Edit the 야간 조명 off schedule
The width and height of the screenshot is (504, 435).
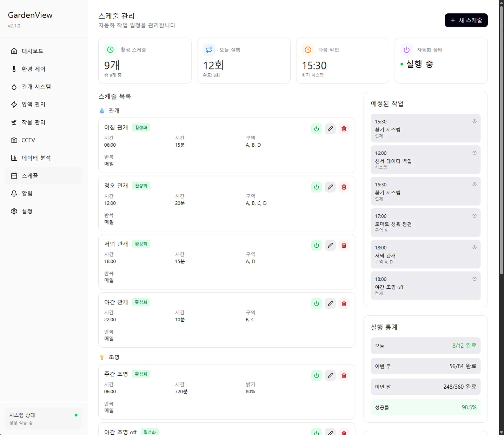[x=330, y=432]
